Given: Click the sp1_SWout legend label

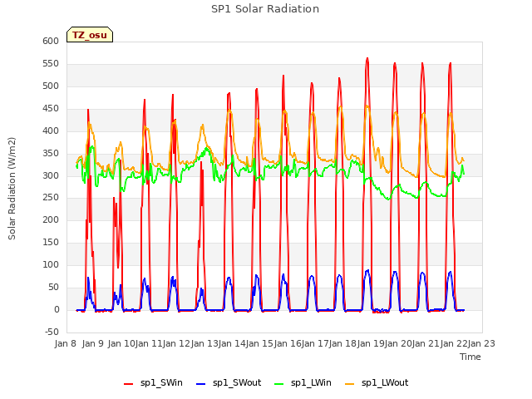Looking at the screenshot, I should click(237, 382).
